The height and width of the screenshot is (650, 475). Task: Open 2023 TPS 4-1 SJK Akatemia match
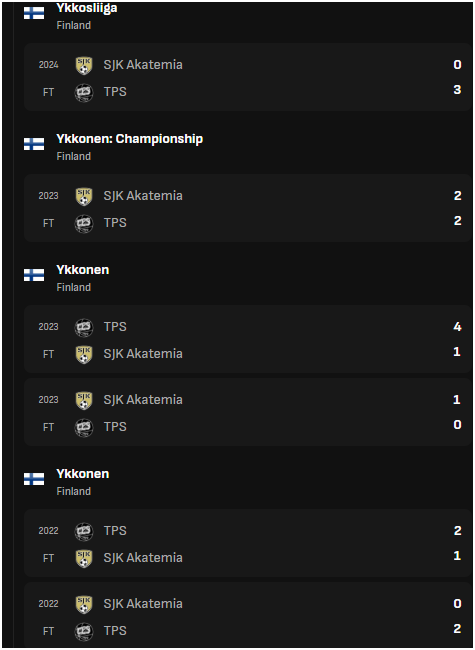point(247,339)
